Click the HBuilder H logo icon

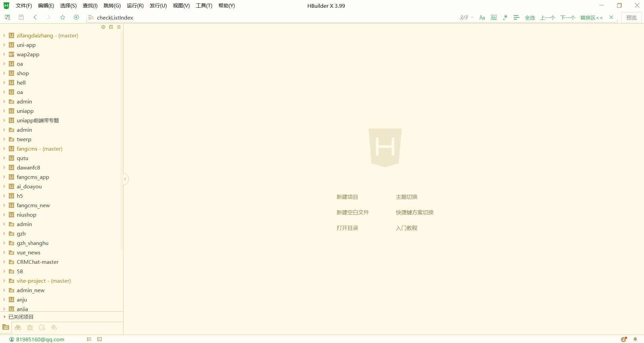tap(6, 6)
